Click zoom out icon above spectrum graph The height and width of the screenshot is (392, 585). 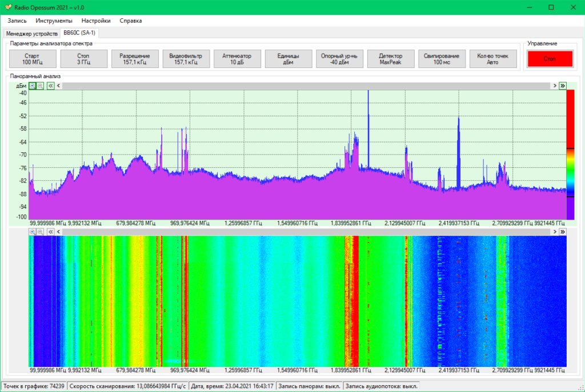(40, 86)
